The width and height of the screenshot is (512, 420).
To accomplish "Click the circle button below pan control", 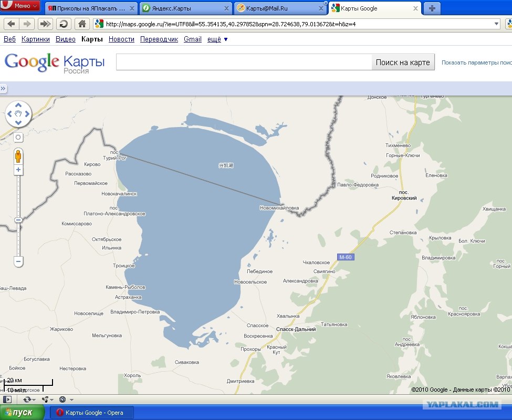I will tap(18, 138).
